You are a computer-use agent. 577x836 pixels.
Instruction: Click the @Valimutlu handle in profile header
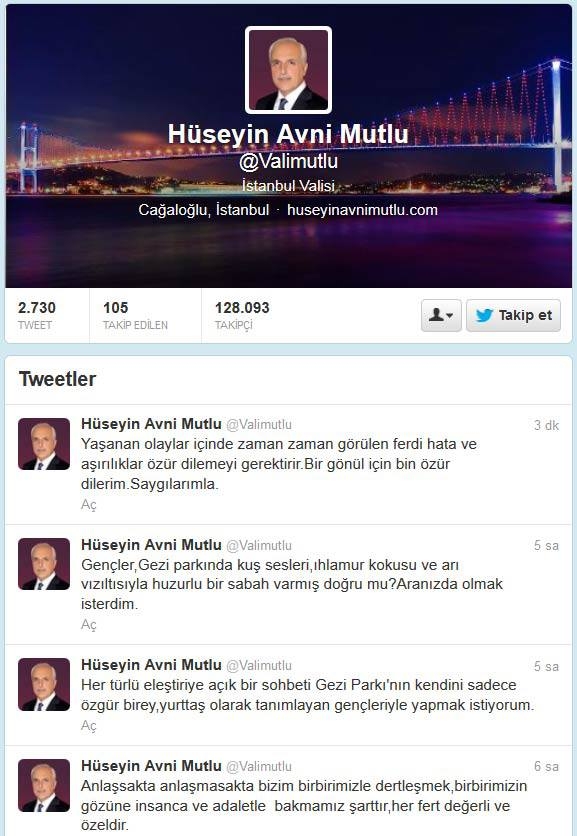tap(288, 161)
